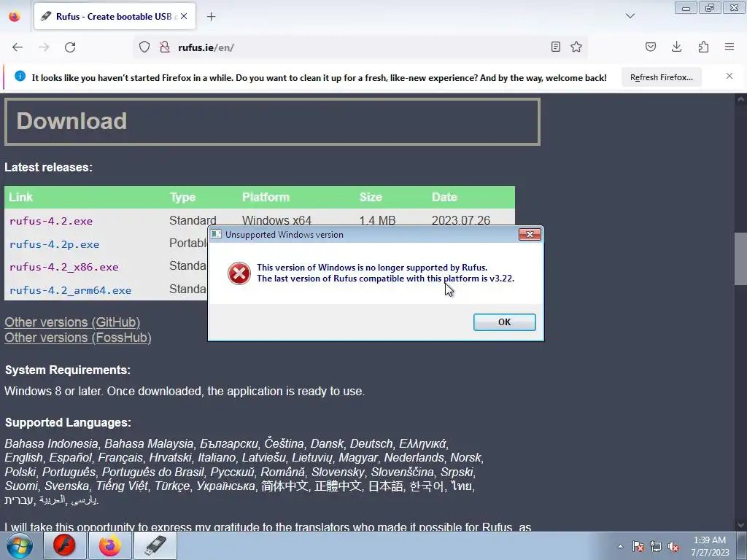Image resolution: width=747 pixels, height=560 pixels.
Task: Open the network tray icon
Action: click(x=656, y=546)
